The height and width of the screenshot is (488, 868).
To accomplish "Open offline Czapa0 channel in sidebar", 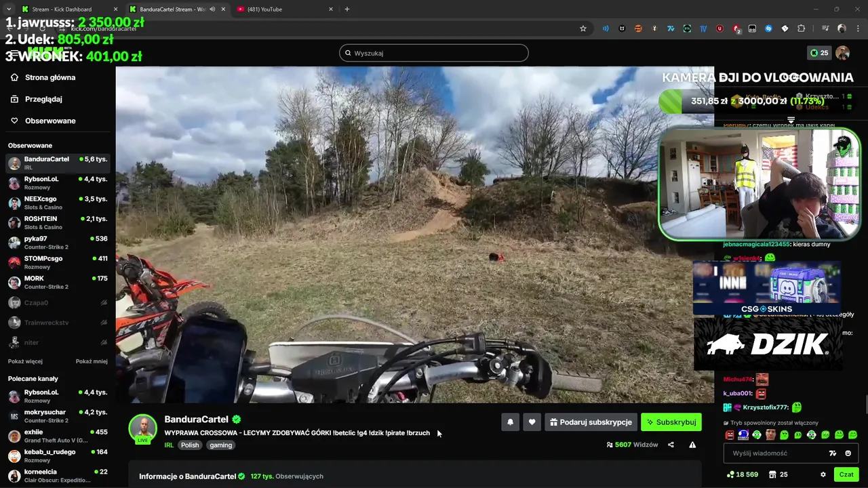I will coord(58,302).
